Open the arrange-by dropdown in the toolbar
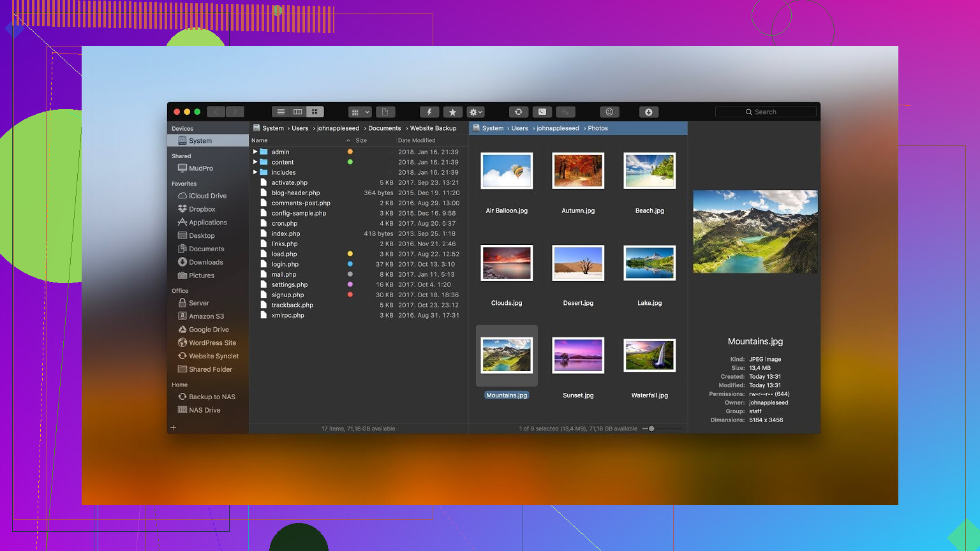This screenshot has width=980, height=551. pyautogui.click(x=360, y=112)
